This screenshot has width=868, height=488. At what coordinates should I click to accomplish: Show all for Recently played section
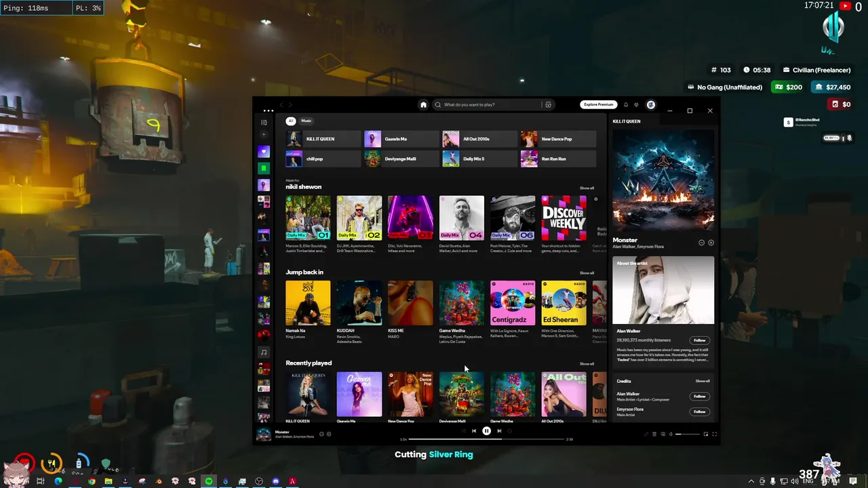click(587, 364)
